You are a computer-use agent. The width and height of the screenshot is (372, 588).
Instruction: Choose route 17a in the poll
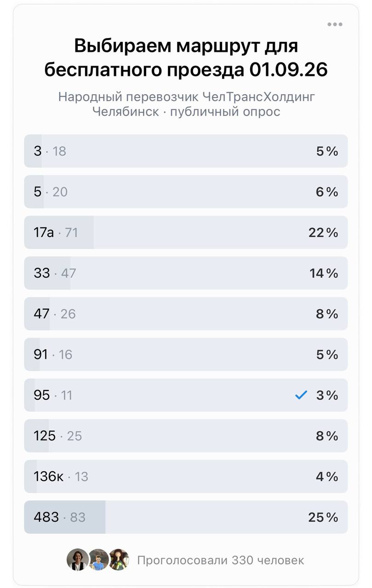coord(186,232)
